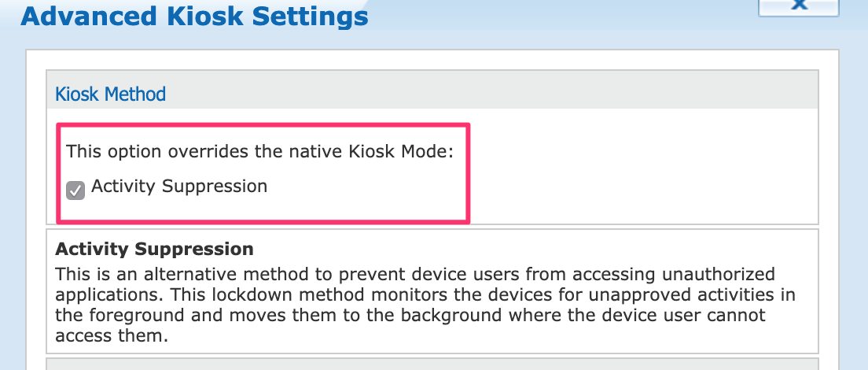The height and width of the screenshot is (370, 868).
Task: Close the Advanced Kiosk Settings dialog
Action: [800, 5]
